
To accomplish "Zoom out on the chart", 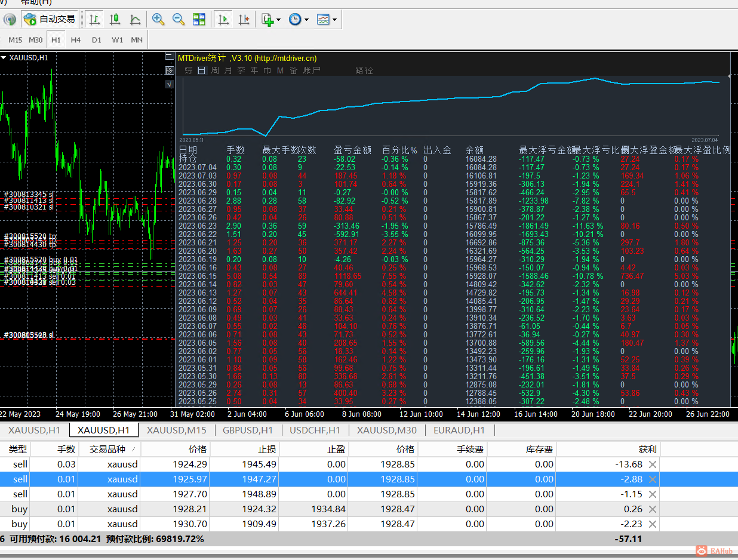I will click(x=179, y=19).
